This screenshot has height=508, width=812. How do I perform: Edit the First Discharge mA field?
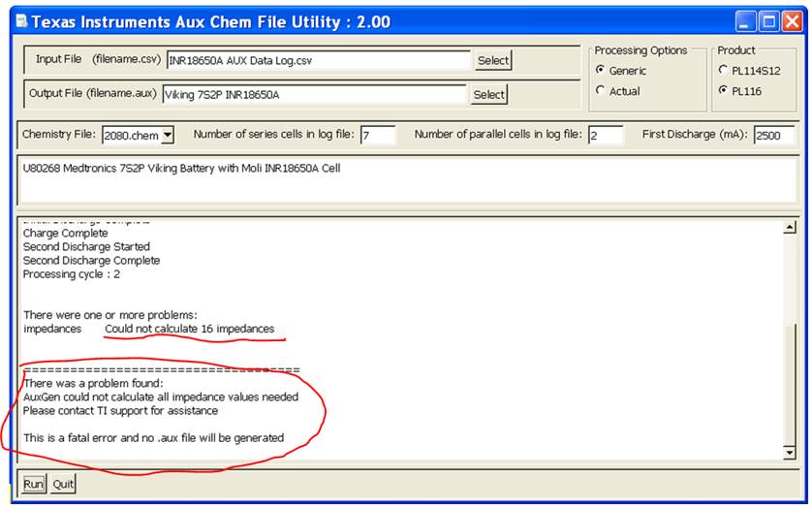773,136
